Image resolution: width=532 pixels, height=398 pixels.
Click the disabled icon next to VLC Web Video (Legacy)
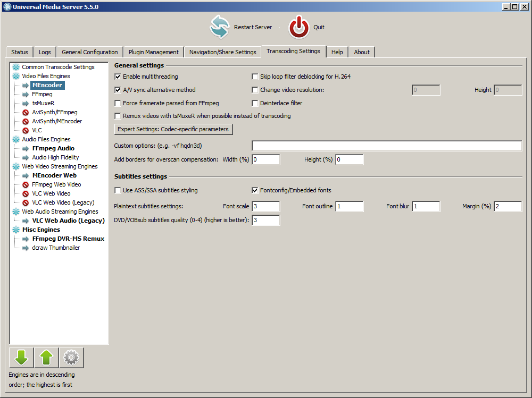tap(26, 203)
